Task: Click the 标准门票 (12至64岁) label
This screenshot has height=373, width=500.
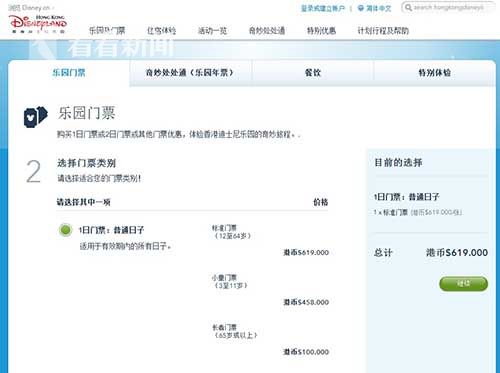Action: [231, 232]
